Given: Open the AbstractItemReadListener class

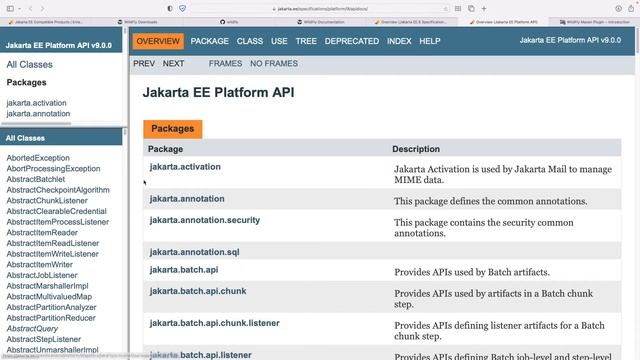Looking at the screenshot, I should pyautogui.click(x=53, y=243).
